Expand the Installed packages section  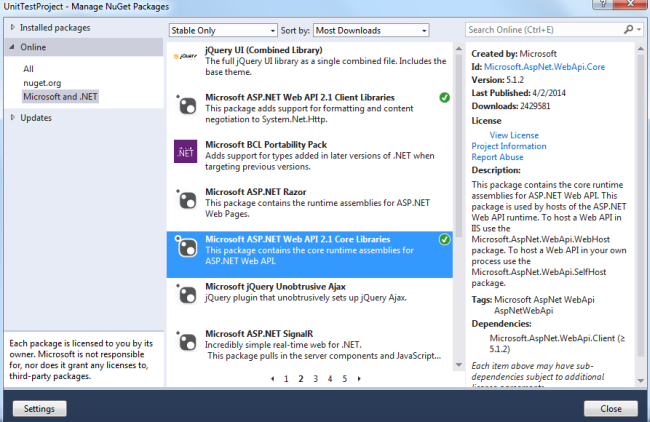13,27
